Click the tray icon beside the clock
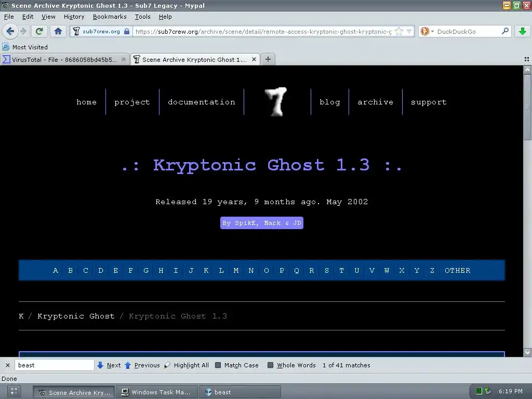The width and height of the screenshot is (532, 399). tap(488, 391)
